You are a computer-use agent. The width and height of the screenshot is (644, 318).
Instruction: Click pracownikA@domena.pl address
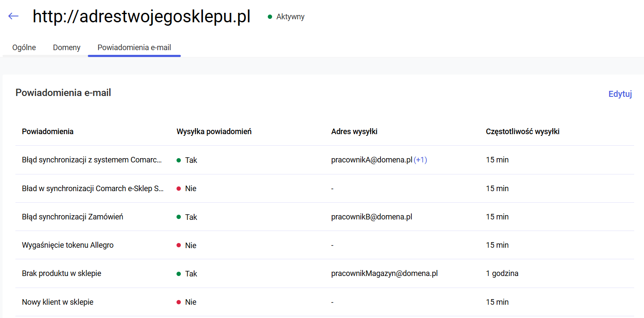click(371, 160)
